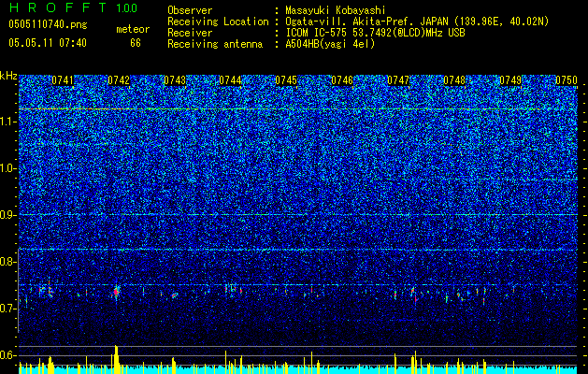Screen dimensions: 588x374
Task: Click the 0744 time marker
Action: point(230,80)
